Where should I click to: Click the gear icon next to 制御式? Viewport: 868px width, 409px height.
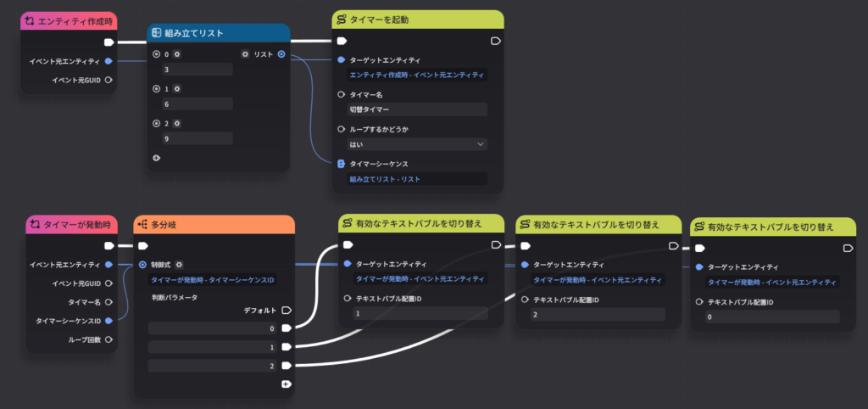pos(179,265)
